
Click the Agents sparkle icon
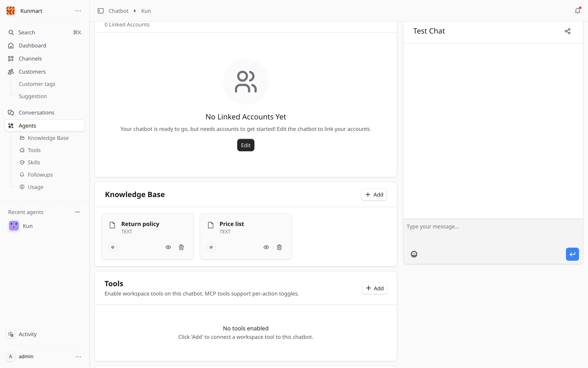point(11,126)
